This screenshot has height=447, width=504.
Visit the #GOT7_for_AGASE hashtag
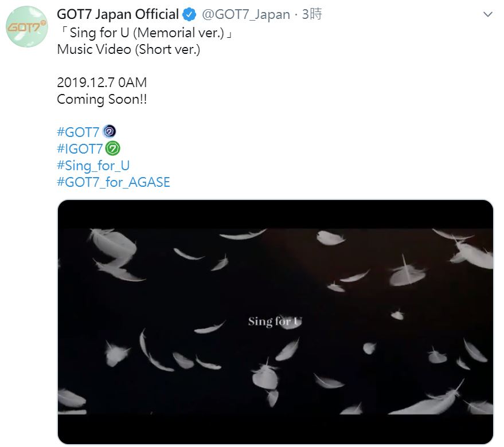[x=114, y=182]
